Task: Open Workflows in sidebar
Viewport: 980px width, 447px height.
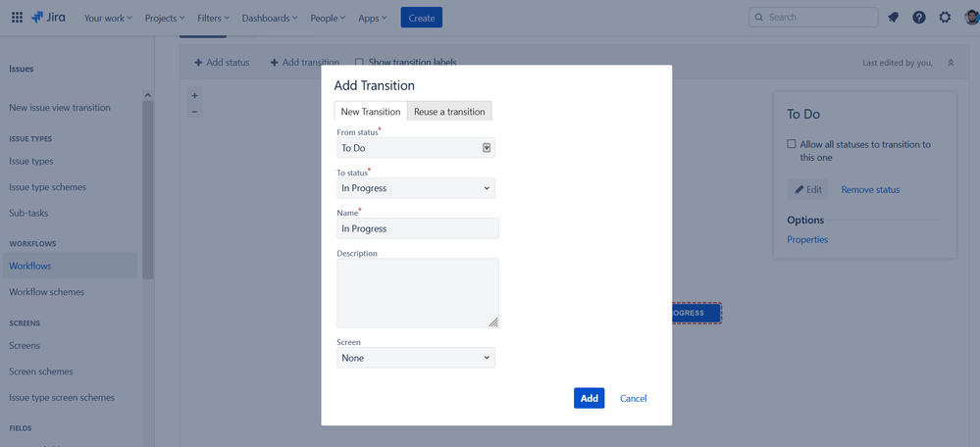Action: point(70,266)
